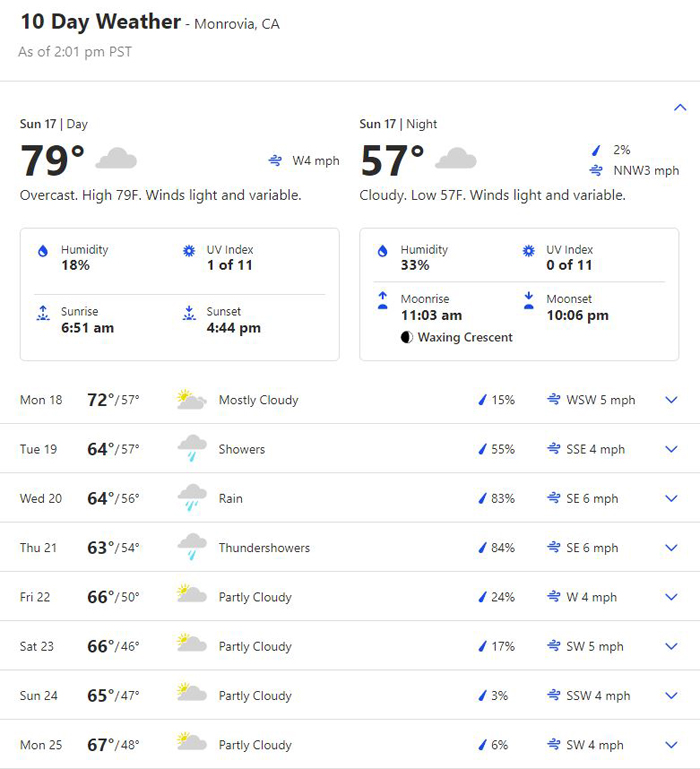Click the Thu 21 thundershowers weather icon
This screenshot has width=700, height=769.
[x=192, y=547]
